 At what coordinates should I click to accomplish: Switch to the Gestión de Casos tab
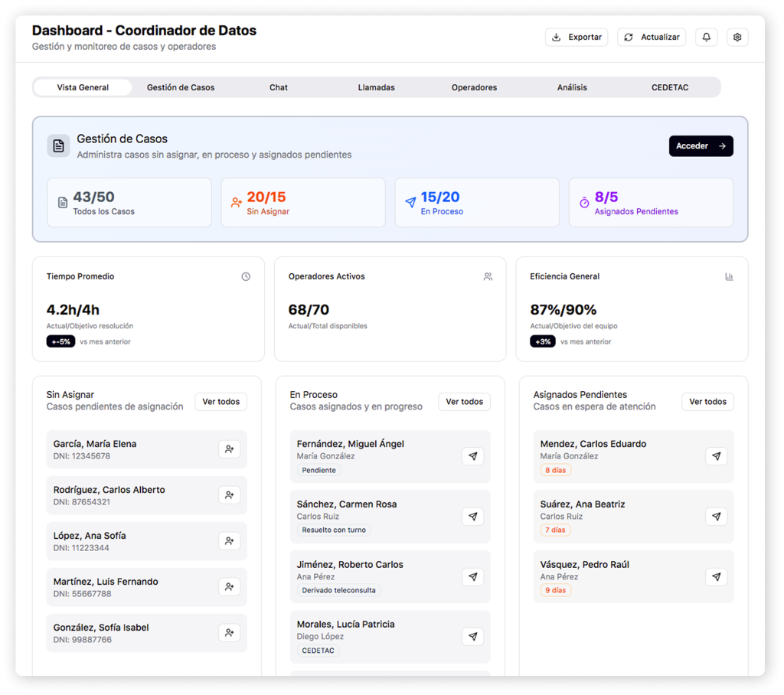click(181, 87)
